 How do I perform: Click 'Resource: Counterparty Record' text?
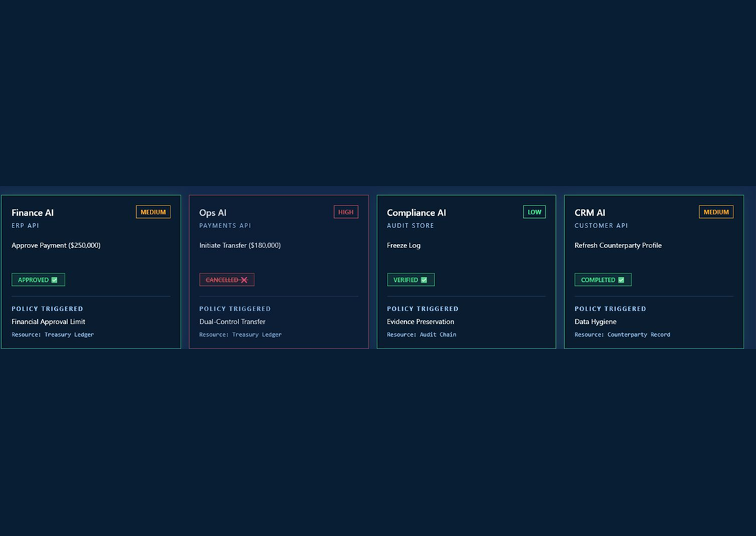623,335
